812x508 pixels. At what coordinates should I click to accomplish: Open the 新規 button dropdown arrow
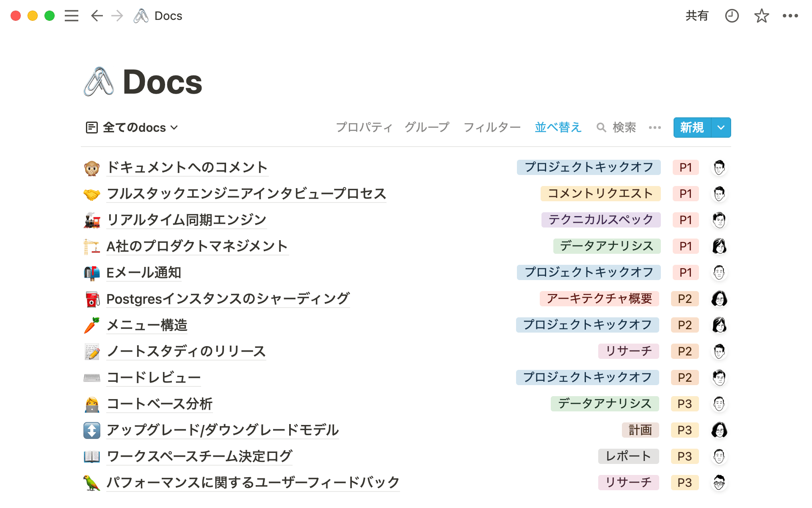point(721,128)
